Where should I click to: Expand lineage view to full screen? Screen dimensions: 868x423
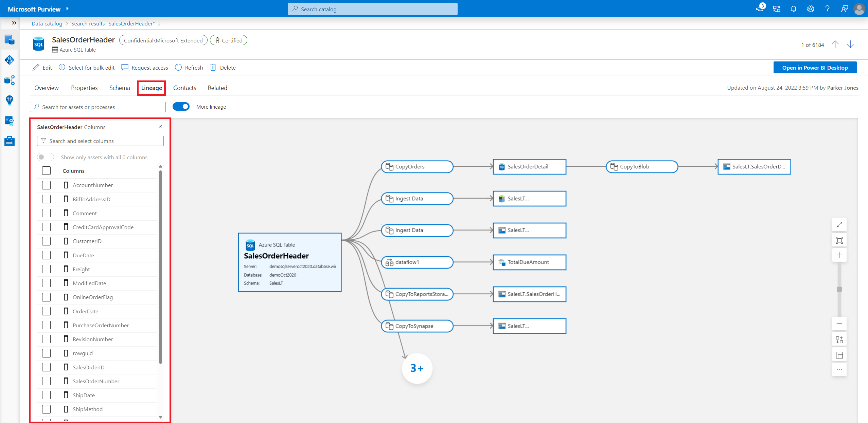839,224
